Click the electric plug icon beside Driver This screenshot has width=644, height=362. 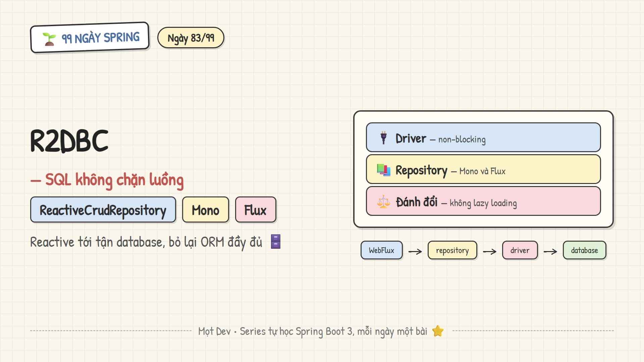[x=383, y=138]
